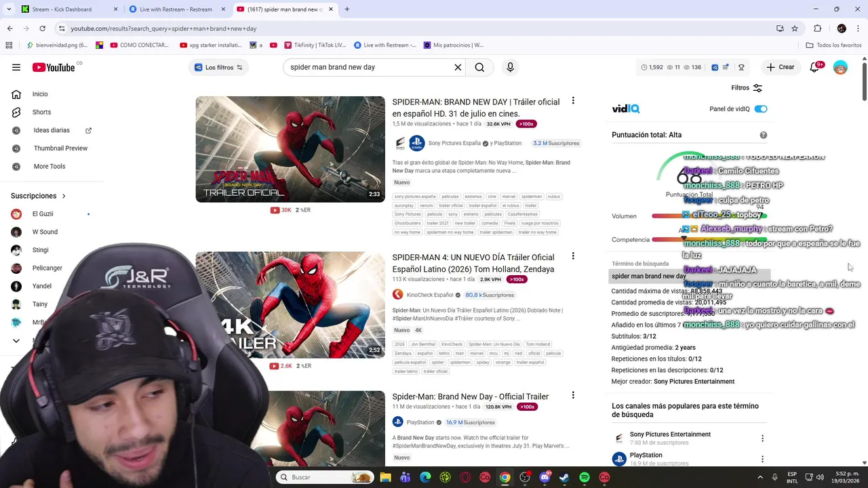Open more options for Spider-Man 4 video
Viewport: 868px width, 488px height.
573,256
